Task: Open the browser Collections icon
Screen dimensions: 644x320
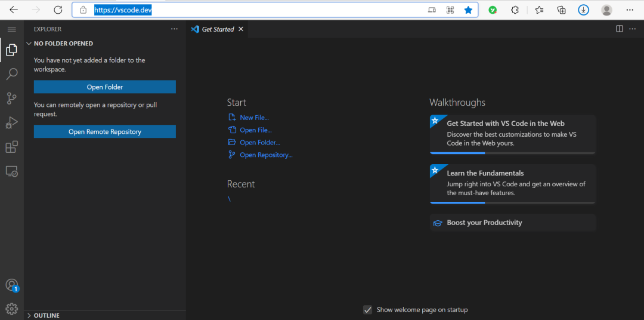Action: coord(562,10)
